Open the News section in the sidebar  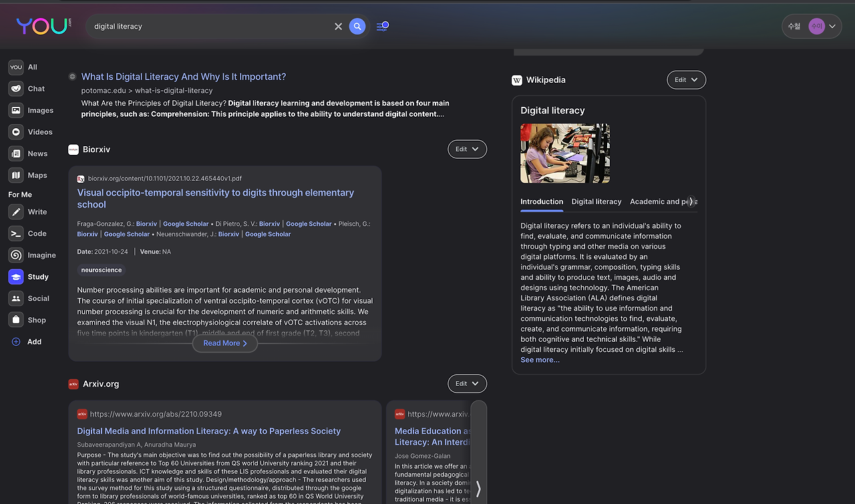28,154
